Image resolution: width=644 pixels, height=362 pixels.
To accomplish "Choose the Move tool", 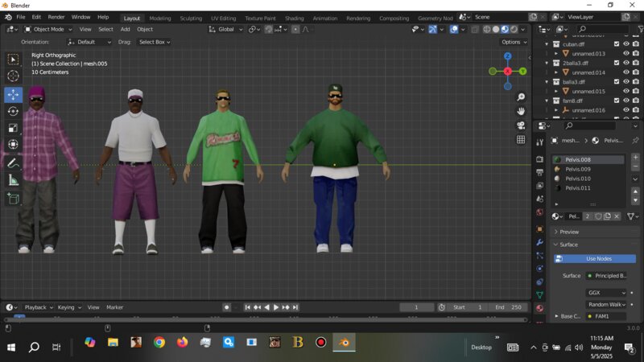I will 13,94.
